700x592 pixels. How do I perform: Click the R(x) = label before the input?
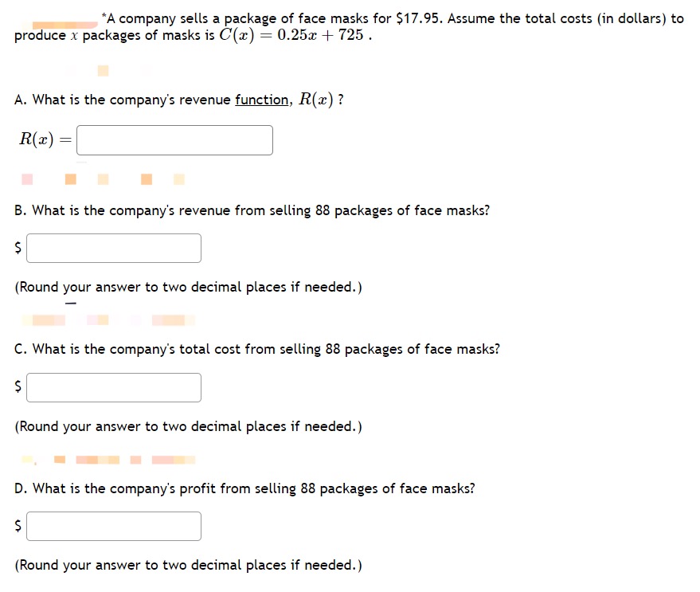41,140
